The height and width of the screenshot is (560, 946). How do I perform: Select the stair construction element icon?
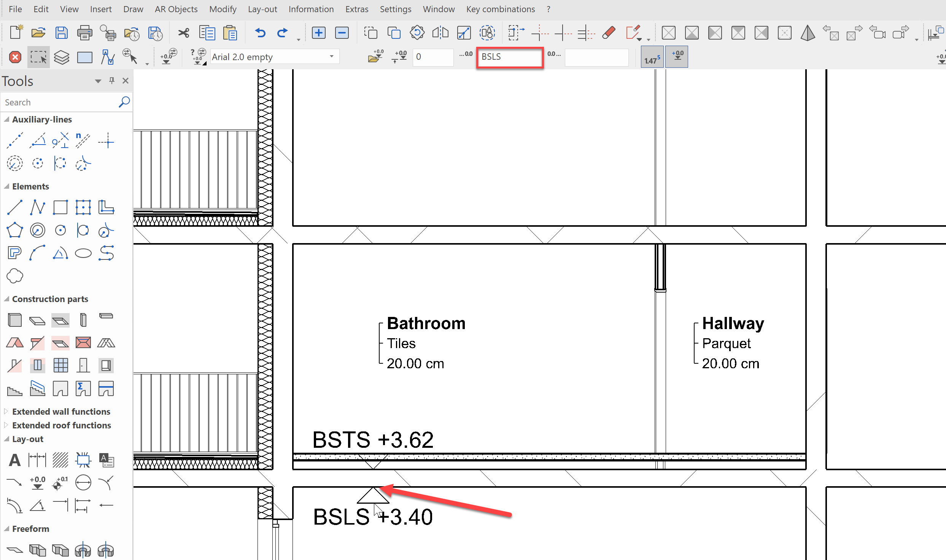click(x=15, y=389)
